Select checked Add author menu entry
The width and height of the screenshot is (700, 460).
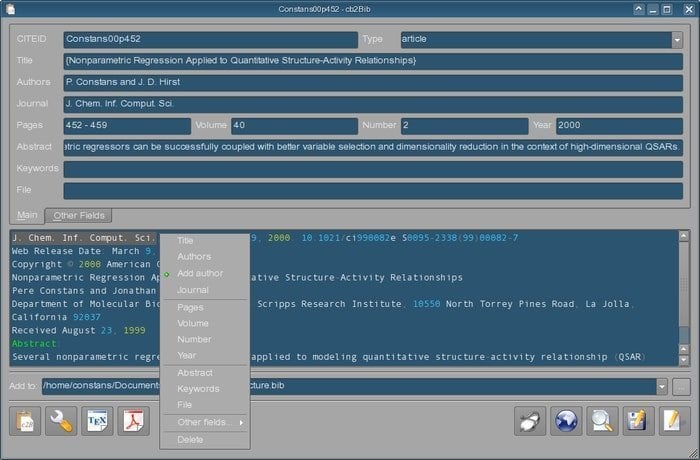205,273
